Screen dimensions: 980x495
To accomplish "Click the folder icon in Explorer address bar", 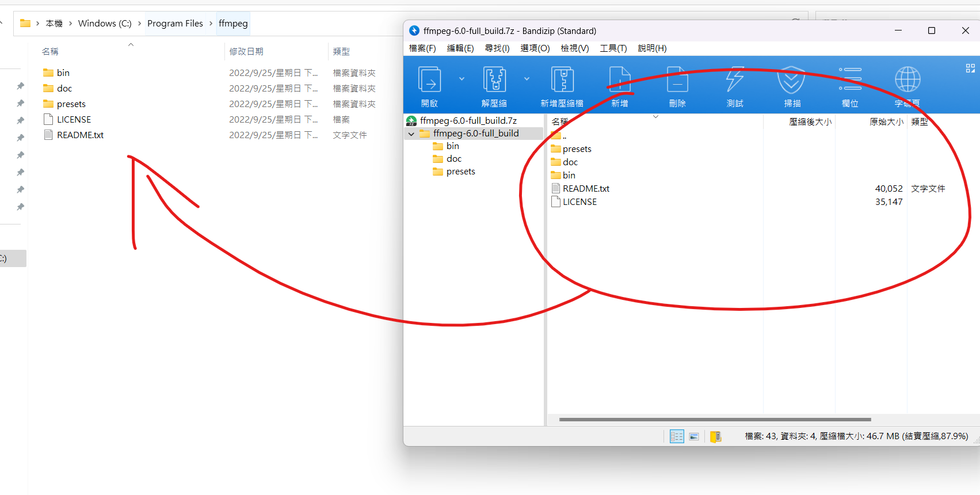I will [25, 23].
